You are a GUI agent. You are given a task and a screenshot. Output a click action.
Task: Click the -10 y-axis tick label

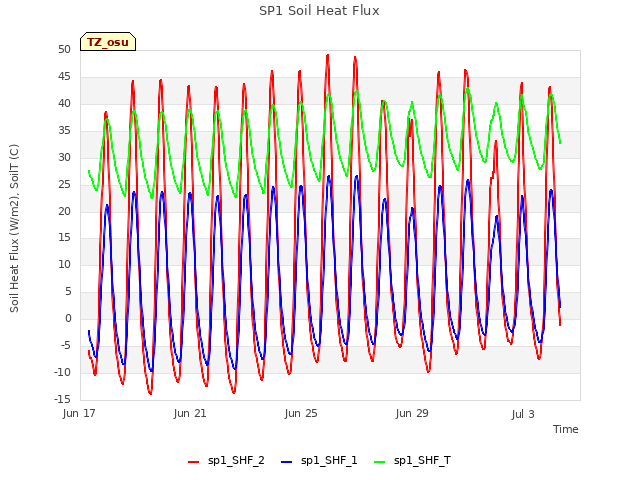point(62,372)
